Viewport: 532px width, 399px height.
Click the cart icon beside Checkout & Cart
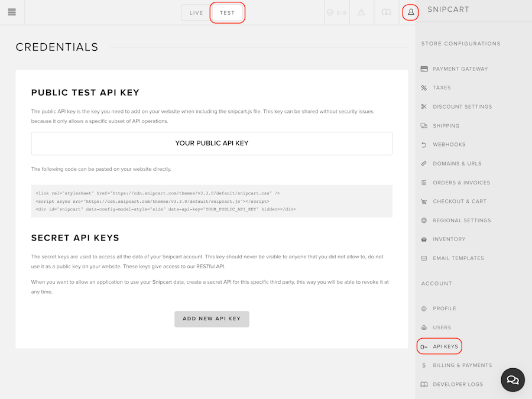424,202
